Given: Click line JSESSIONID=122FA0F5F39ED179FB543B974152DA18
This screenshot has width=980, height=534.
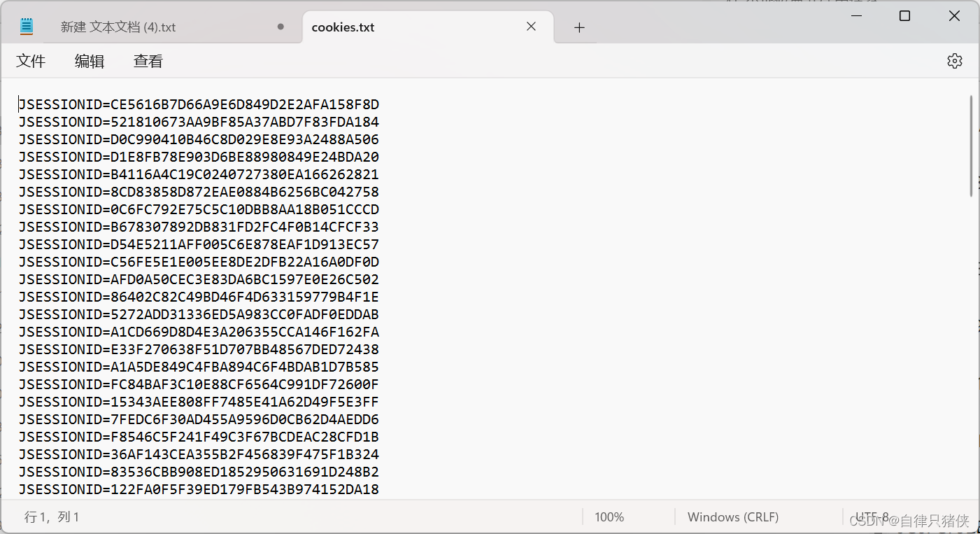Looking at the screenshot, I should 199,490.
